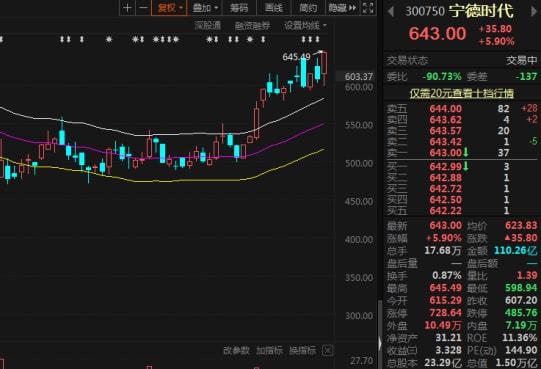The image size is (541, 369).
Task: Click the 改参数 button
Action: [236, 351]
